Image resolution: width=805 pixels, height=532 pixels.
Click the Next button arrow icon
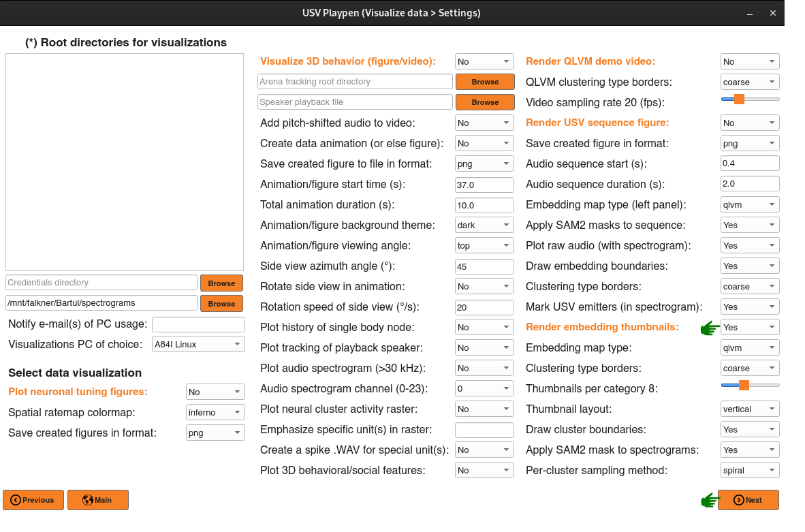(738, 500)
